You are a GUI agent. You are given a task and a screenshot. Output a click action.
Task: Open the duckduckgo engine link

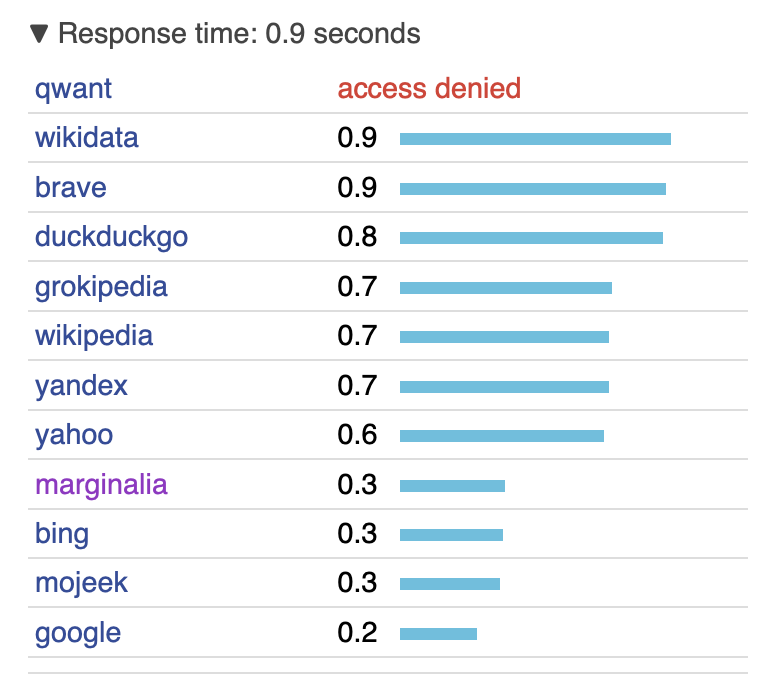tap(111, 237)
